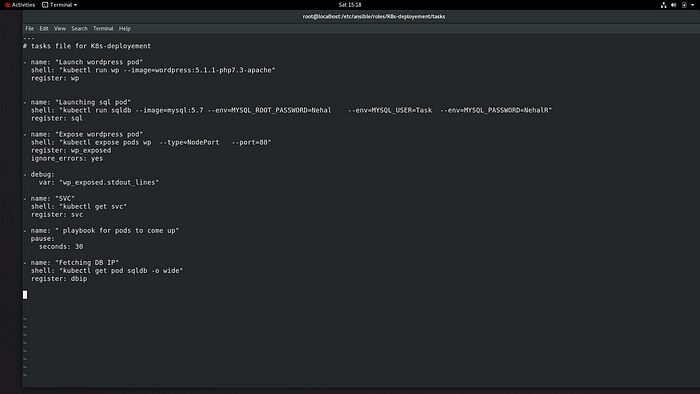Expand the system menu arrow
This screenshot has width=700, height=394.
(692, 5)
